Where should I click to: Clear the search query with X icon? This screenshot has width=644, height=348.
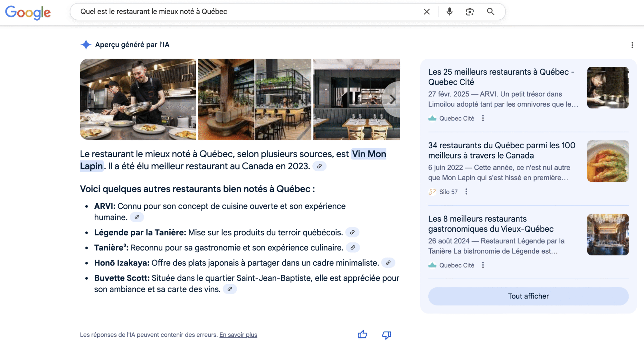(x=427, y=12)
